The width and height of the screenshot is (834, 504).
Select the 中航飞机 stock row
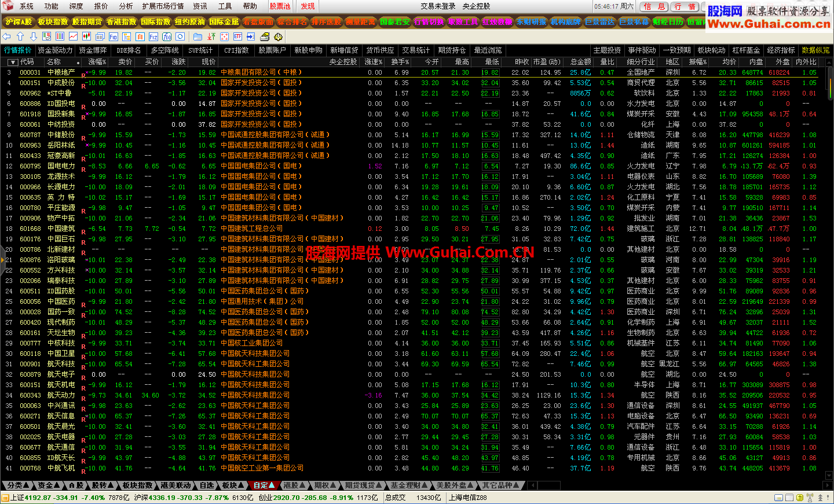[x=412, y=468]
